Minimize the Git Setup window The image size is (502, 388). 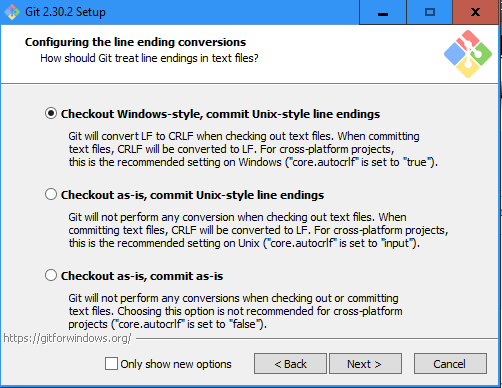(x=383, y=12)
